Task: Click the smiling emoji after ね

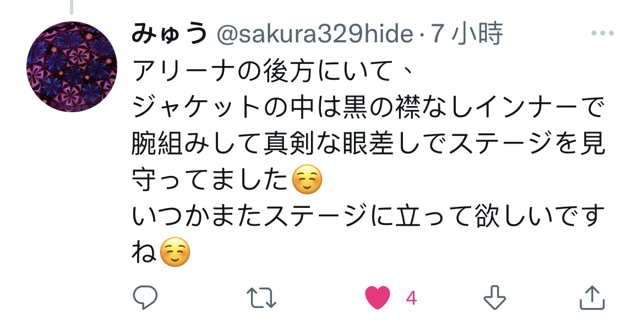Action: (174, 251)
